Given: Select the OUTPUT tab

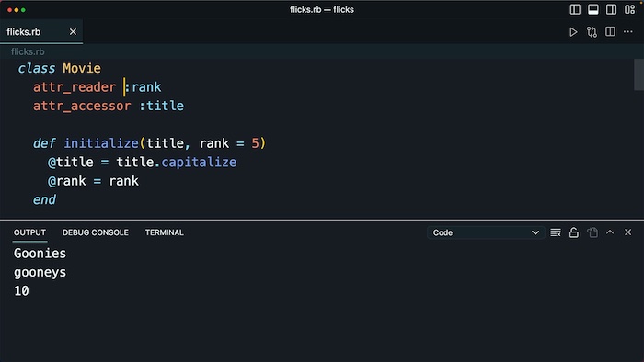Looking at the screenshot, I should (x=29, y=232).
